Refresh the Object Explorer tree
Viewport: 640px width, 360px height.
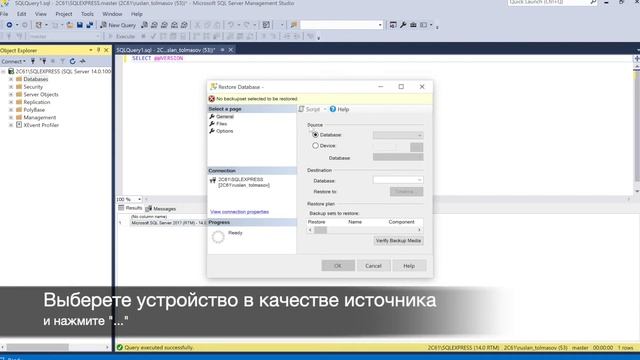click(x=73, y=61)
